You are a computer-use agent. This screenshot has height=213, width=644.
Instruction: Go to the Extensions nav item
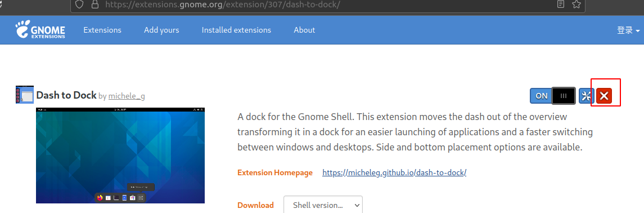pos(102,30)
